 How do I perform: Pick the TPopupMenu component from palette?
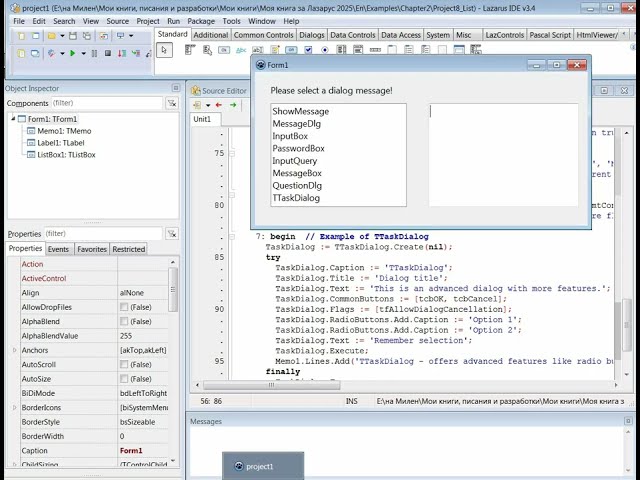(x=207, y=50)
